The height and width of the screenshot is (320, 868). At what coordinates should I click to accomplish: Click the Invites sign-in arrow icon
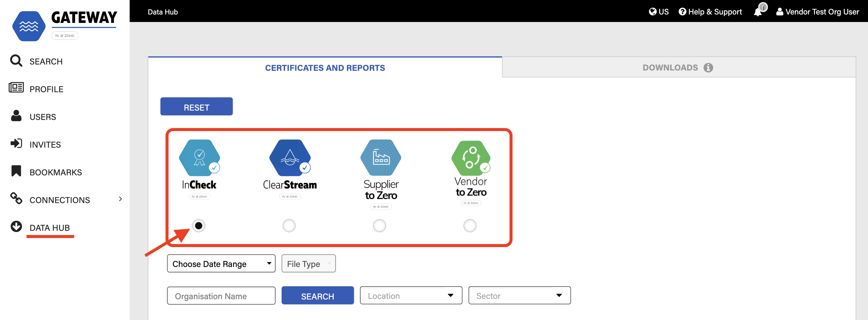pyautogui.click(x=16, y=143)
